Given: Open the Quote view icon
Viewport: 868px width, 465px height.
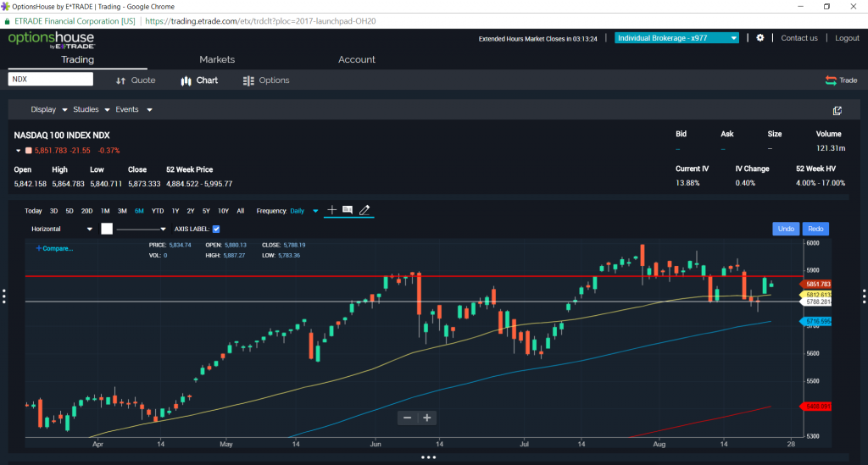Looking at the screenshot, I should pos(120,80).
